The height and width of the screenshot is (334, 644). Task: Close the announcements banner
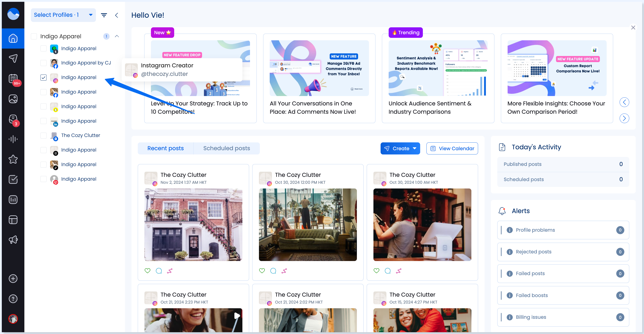[633, 28]
